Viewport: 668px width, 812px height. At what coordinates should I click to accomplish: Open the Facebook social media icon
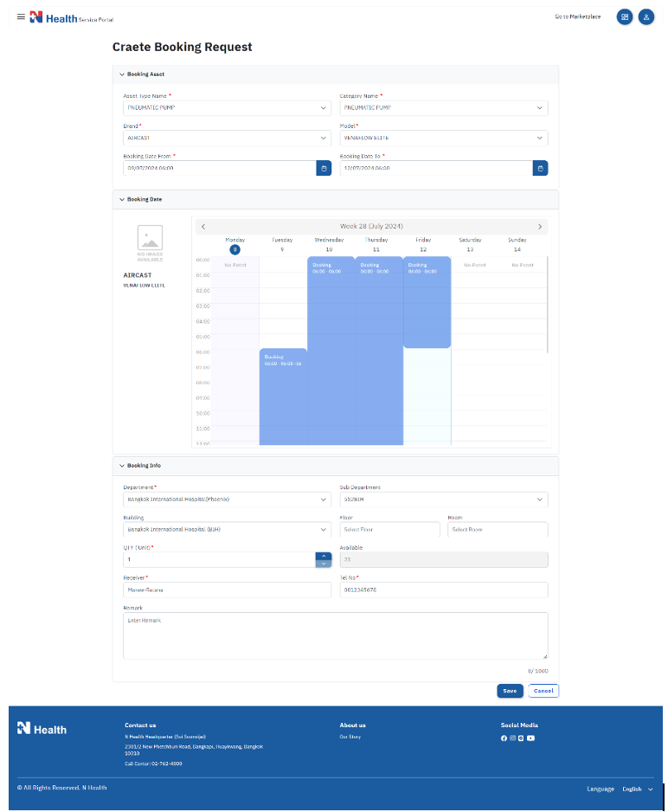point(504,738)
